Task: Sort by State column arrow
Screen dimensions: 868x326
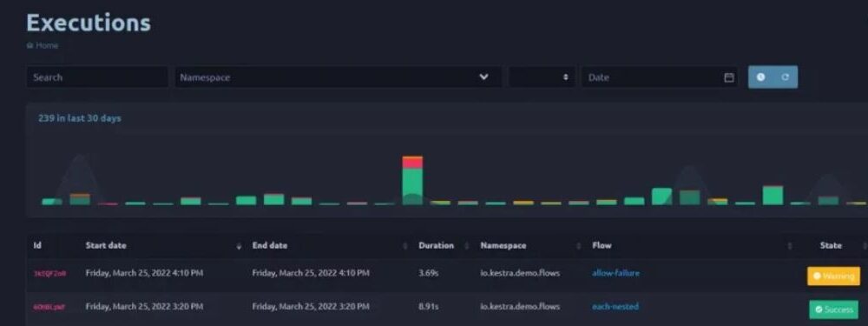Action: [x=865, y=246]
